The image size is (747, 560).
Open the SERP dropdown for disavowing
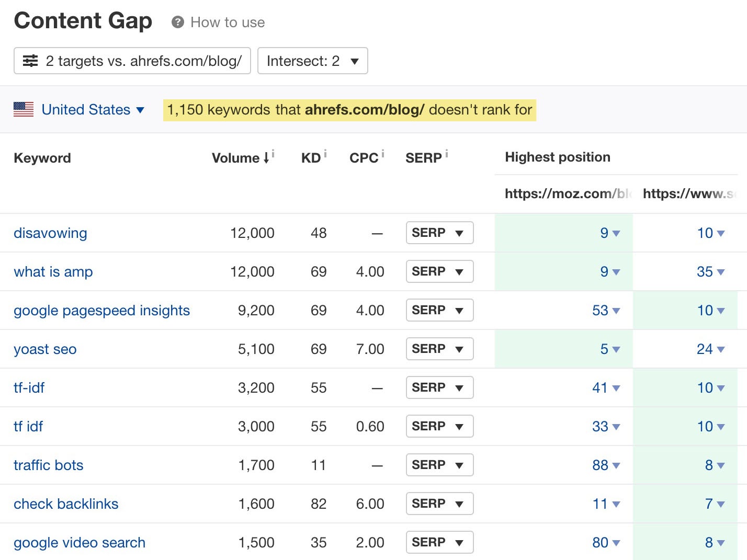pos(439,233)
